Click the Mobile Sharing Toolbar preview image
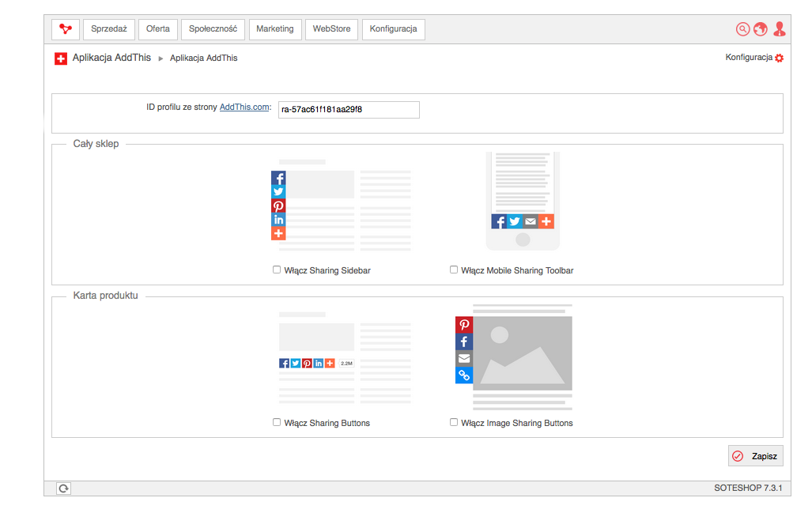 [x=523, y=202]
